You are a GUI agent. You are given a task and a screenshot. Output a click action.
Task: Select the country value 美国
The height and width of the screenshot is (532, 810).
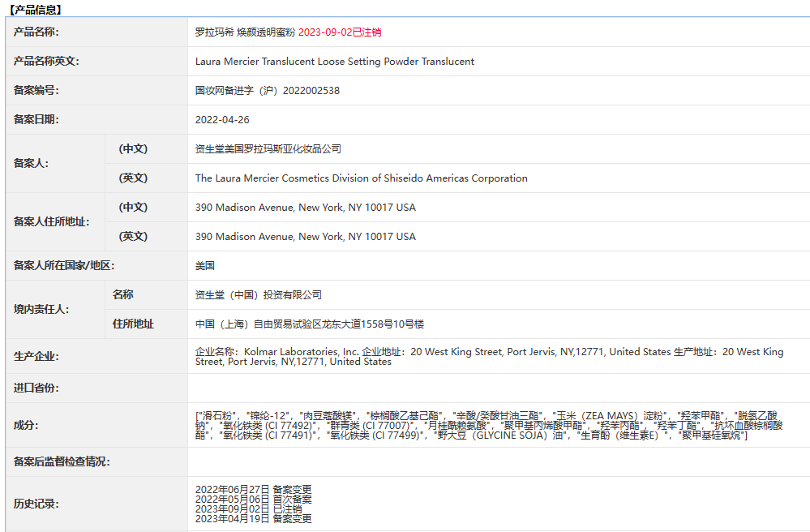[205, 265]
